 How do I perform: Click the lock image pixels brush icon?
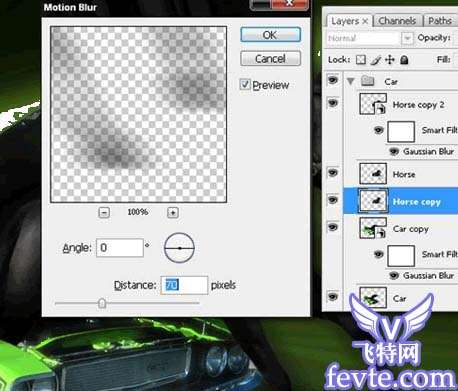(x=375, y=60)
